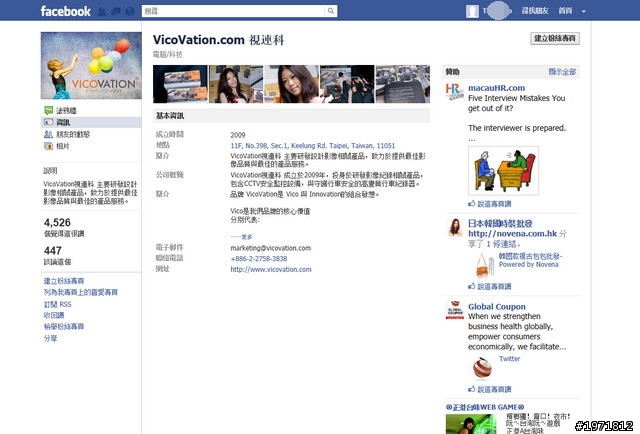Click the Twitter link in Global Coupon ad
The height and width of the screenshot is (434, 640).
[x=509, y=359]
